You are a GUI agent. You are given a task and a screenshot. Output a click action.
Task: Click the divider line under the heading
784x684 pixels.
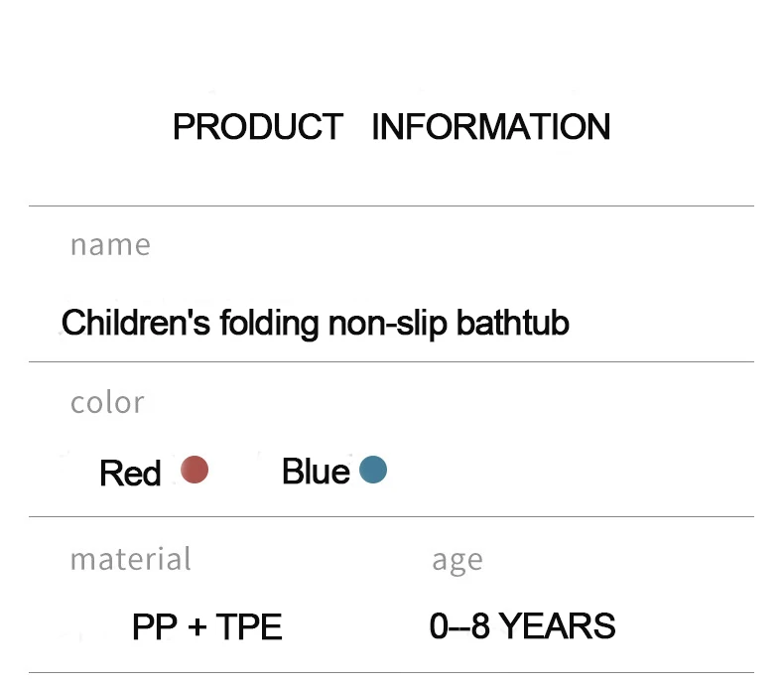(x=391, y=206)
